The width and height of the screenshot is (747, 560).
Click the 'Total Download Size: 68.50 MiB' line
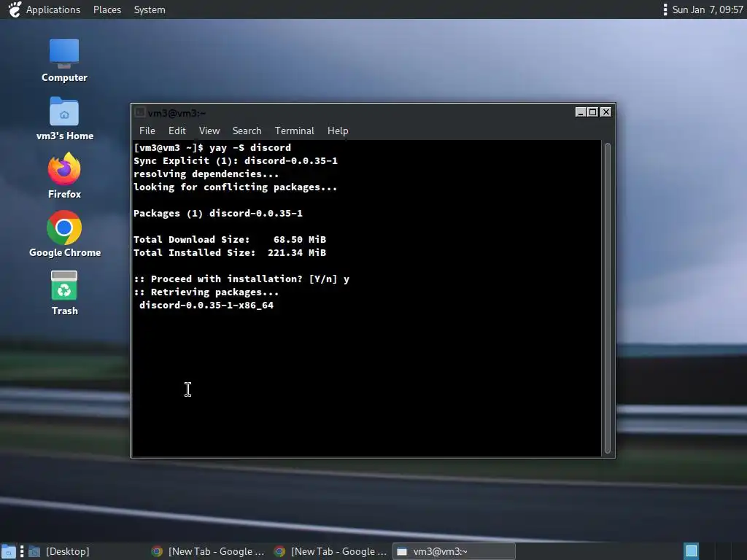click(230, 239)
